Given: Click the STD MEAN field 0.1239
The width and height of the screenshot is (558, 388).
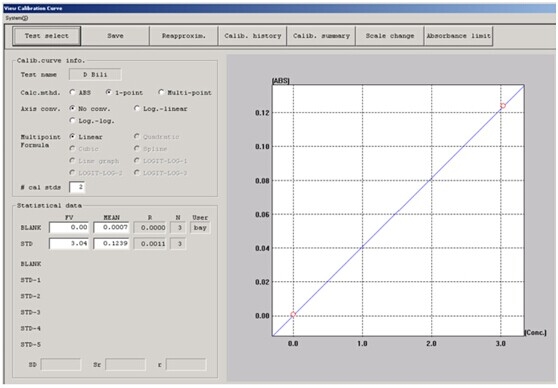Looking at the screenshot, I should (111, 243).
